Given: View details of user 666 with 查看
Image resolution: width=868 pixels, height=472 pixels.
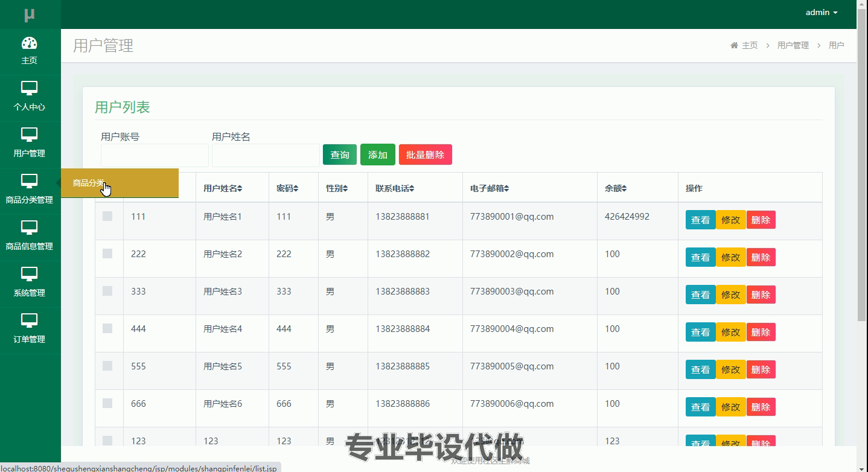Looking at the screenshot, I should [x=700, y=407].
